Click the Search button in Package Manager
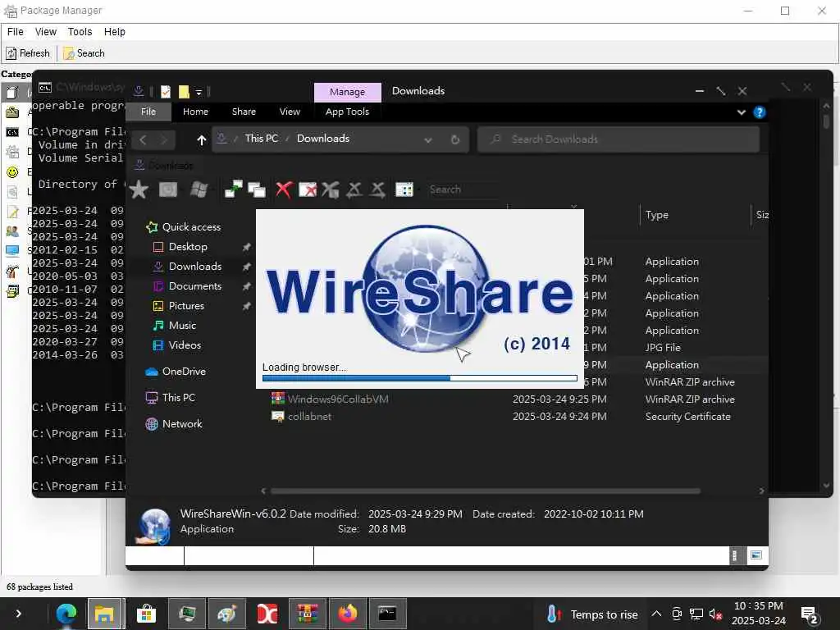Image resolution: width=840 pixels, height=630 pixels. [x=84, y=53]
